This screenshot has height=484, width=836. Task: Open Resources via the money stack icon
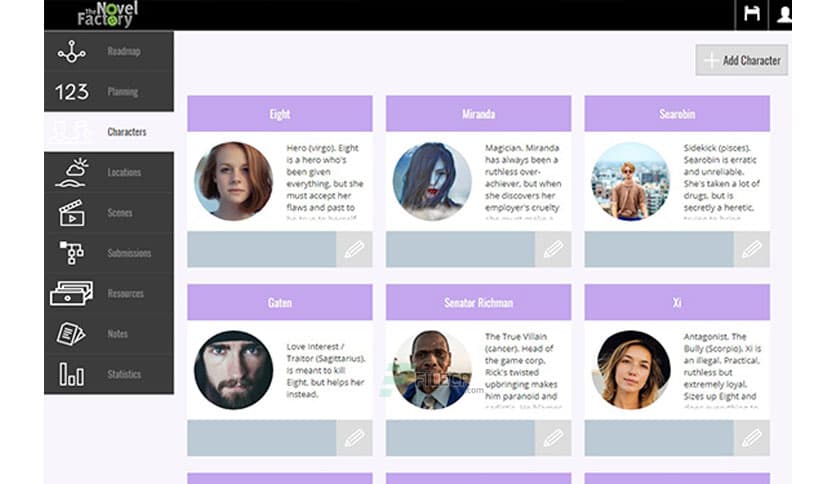click(x=71, y=293)
